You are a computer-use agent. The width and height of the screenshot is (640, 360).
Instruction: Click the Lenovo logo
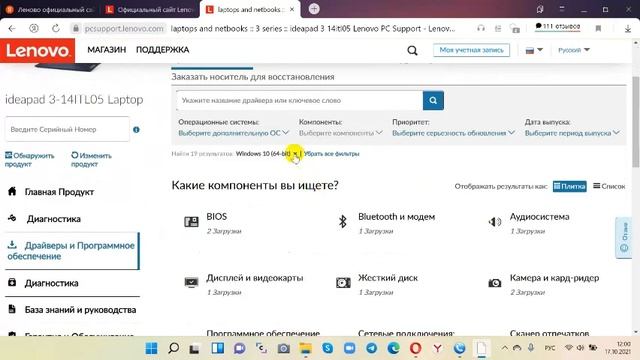(38, 51)
